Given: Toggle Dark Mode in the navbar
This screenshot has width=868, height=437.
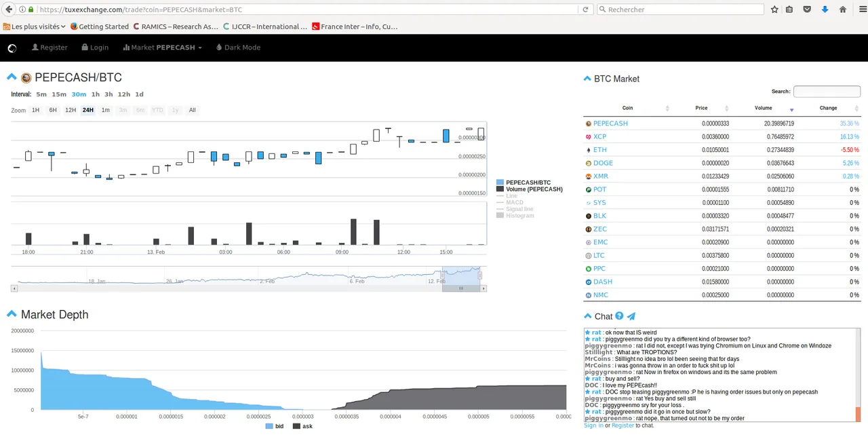Looking at the screenshot, I should pos(238,47).
